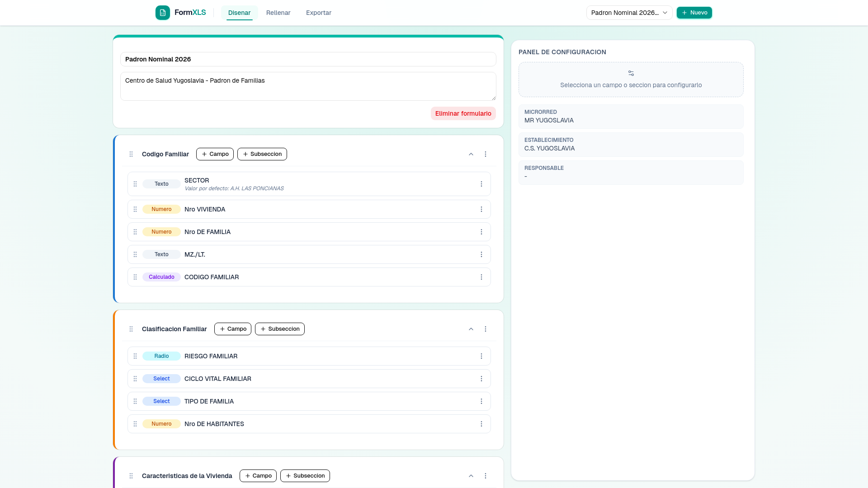Click the Eliminar formulario button
This screenshot has height=488, width=868.
pyautogui.click(x=463, y=113)
